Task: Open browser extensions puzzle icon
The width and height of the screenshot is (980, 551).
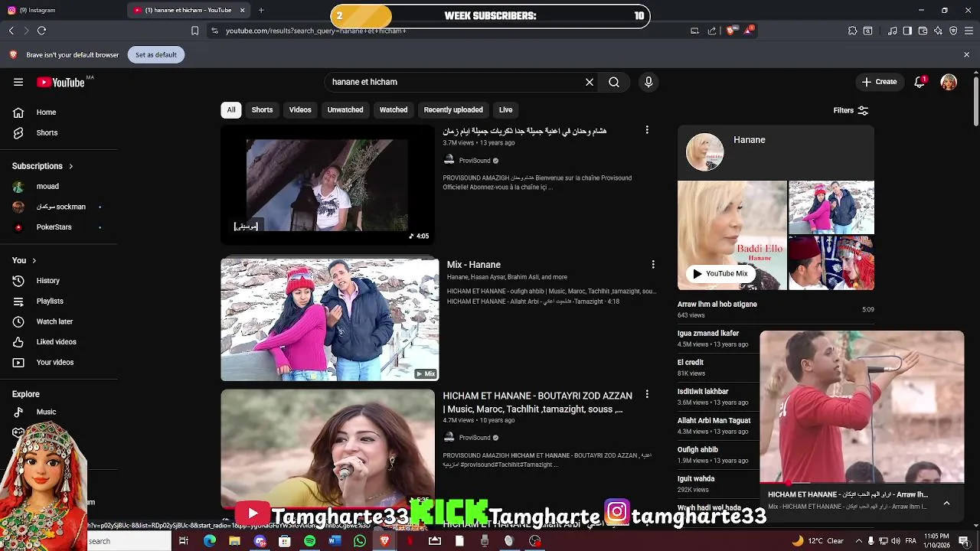Action: (852, 31)
